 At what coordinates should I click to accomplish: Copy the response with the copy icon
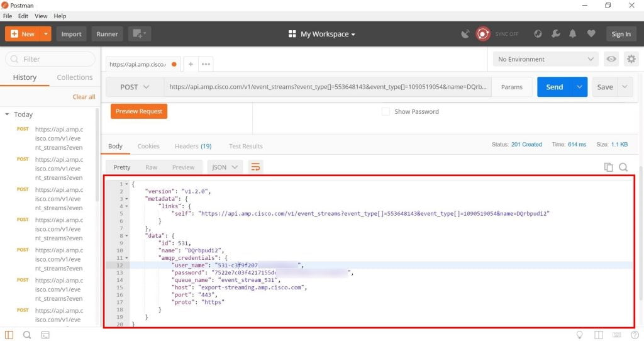click(608, 167)
